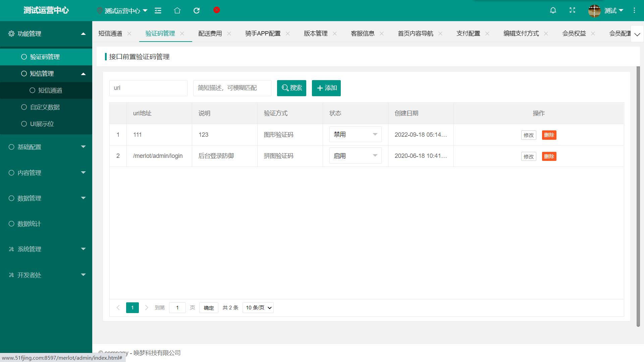This screenshot has width=644, height=362.
Task: Select 验证码管理 in the sidebar
Action: (46, 57)
